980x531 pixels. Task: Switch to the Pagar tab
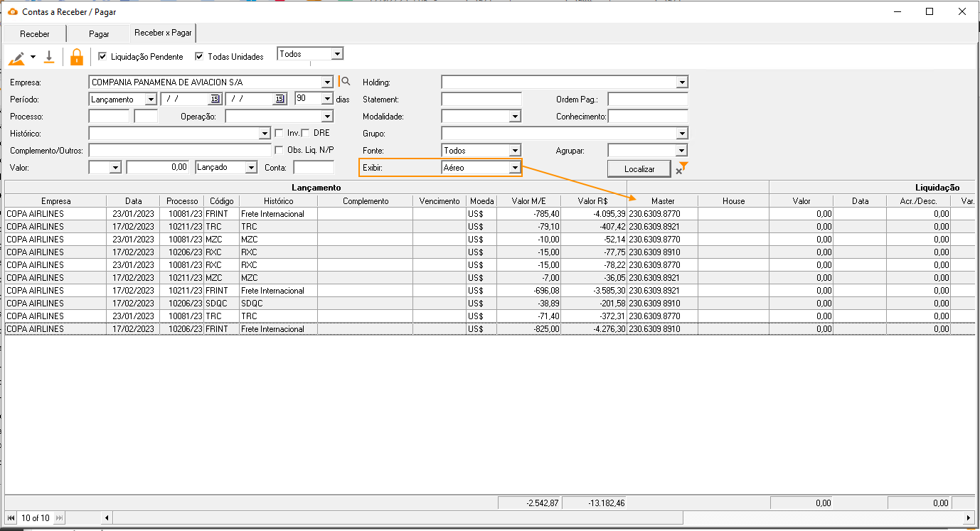click(99, 33)
